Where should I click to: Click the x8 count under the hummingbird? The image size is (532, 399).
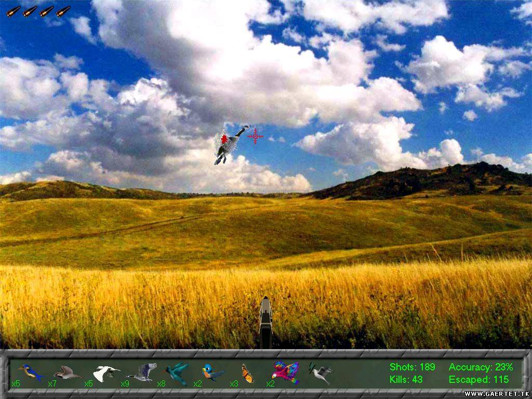pyautogui.click(x=162, y=384)
